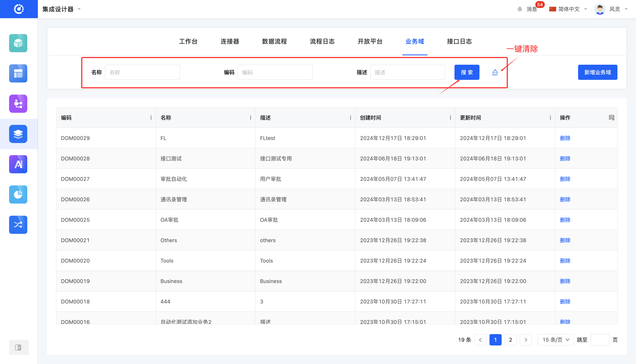Expand the 集成设计器 app dropdown
This screenshot has height=364, width=636.
(x=79, y=9)
